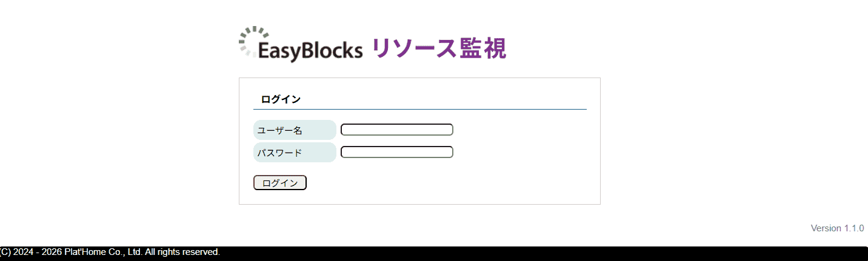Click the パスワード field label
Image resolution: width=868 pixels, height=261 pixels.
point(279,153)
